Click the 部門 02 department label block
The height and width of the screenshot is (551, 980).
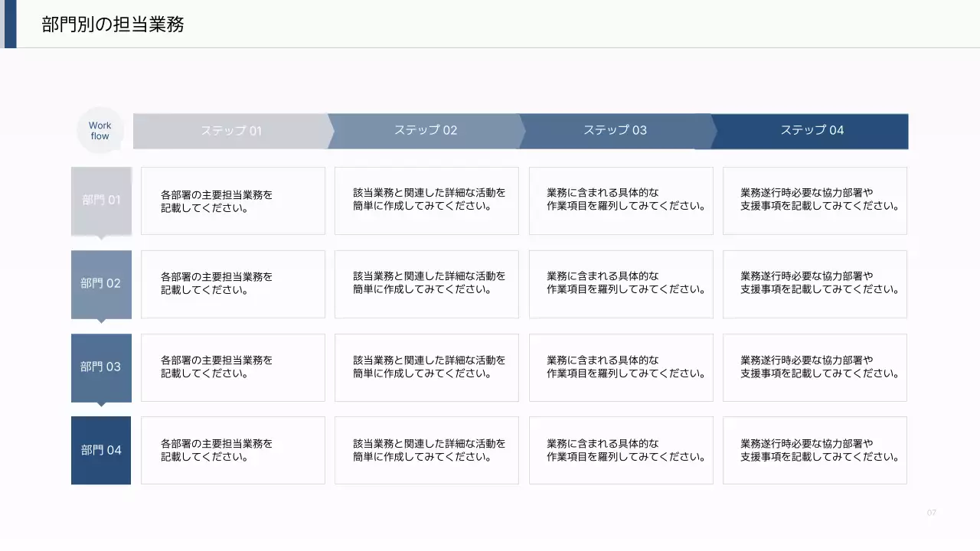pos(101,284)
